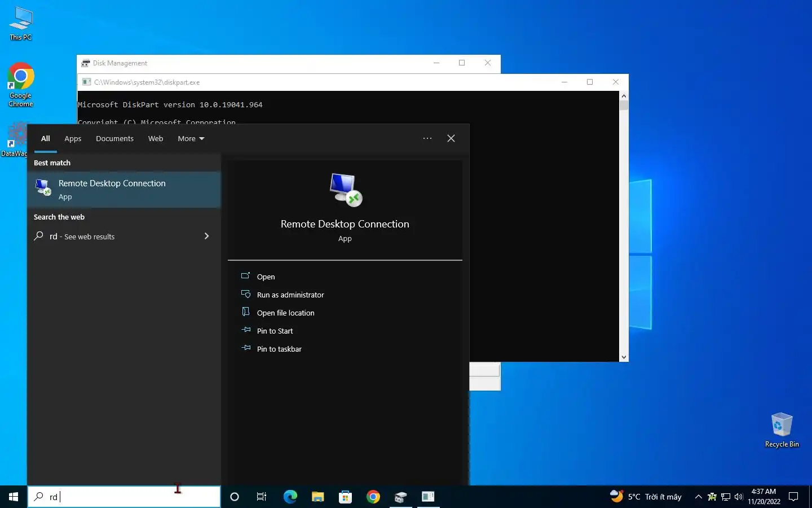Close the search panel with X
The image size is (812, 508).
[451, 138]
